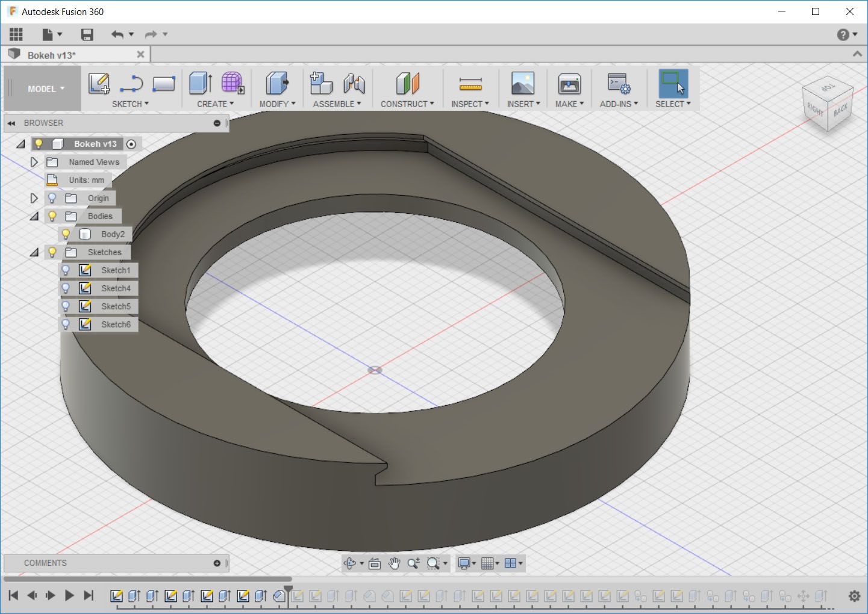Expand the Named Views folder

(x=34, y=162)
